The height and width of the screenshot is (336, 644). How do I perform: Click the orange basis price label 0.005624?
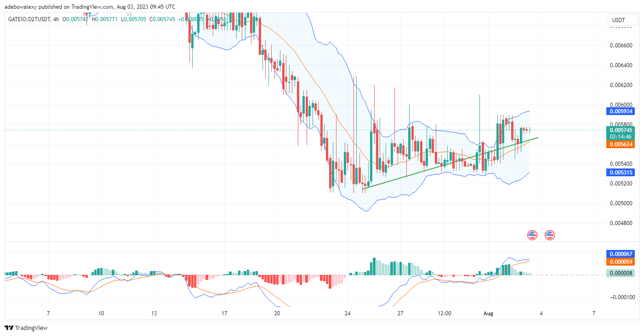point(621,144)
